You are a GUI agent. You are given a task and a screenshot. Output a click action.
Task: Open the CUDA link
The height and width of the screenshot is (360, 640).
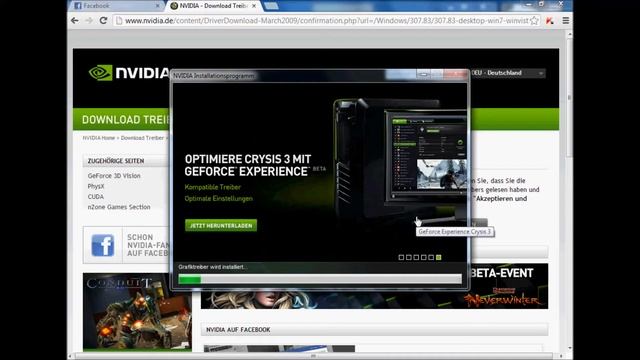(96, 197)
